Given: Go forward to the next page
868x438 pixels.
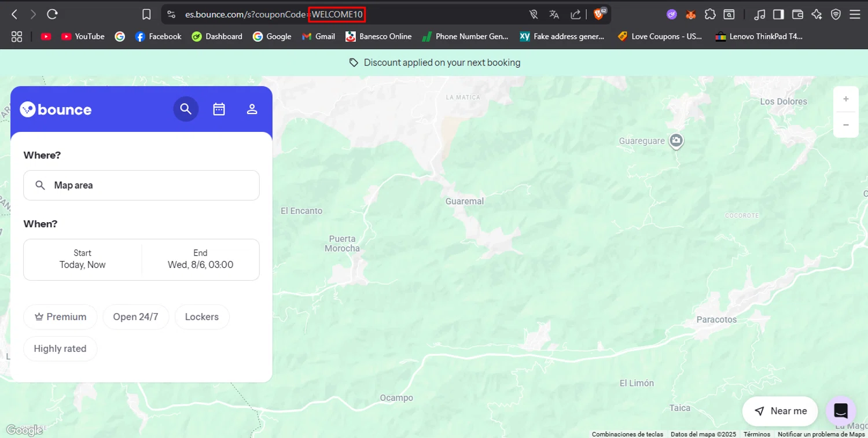Looking at the screenshot, I should click(33, 14).
